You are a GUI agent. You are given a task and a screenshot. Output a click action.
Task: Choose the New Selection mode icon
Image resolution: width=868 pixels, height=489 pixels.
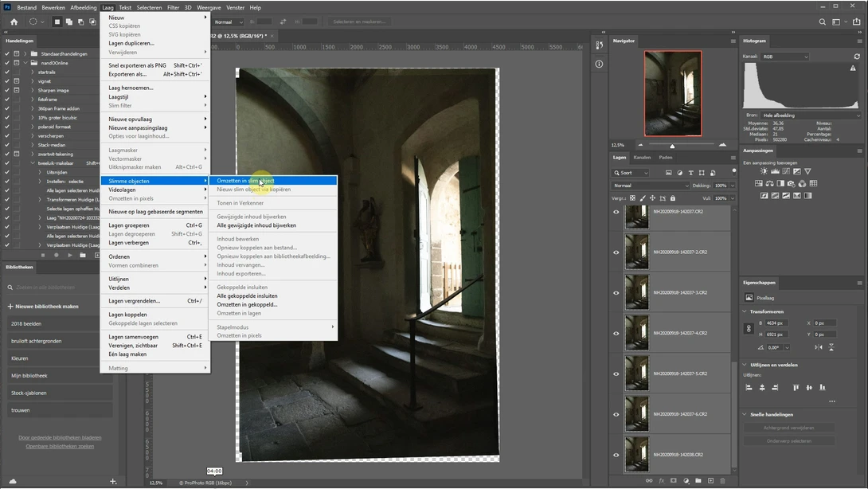[x=57, y=22]
